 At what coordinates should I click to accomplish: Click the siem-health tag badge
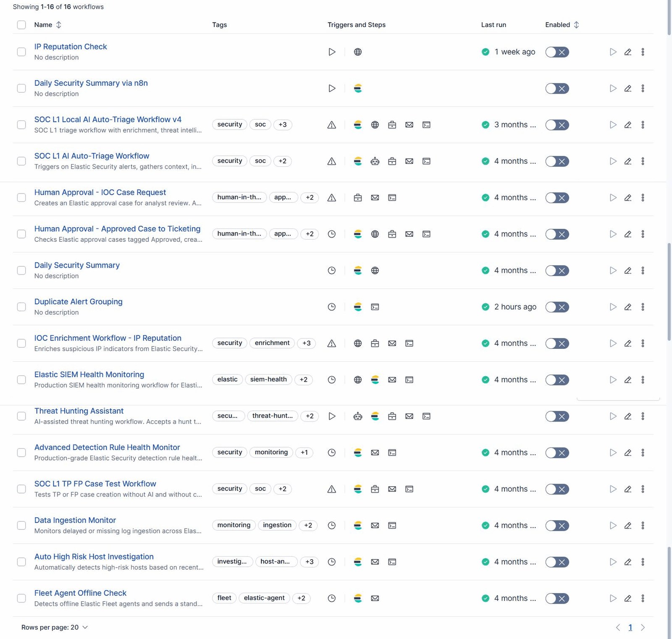tap(268, 380)
